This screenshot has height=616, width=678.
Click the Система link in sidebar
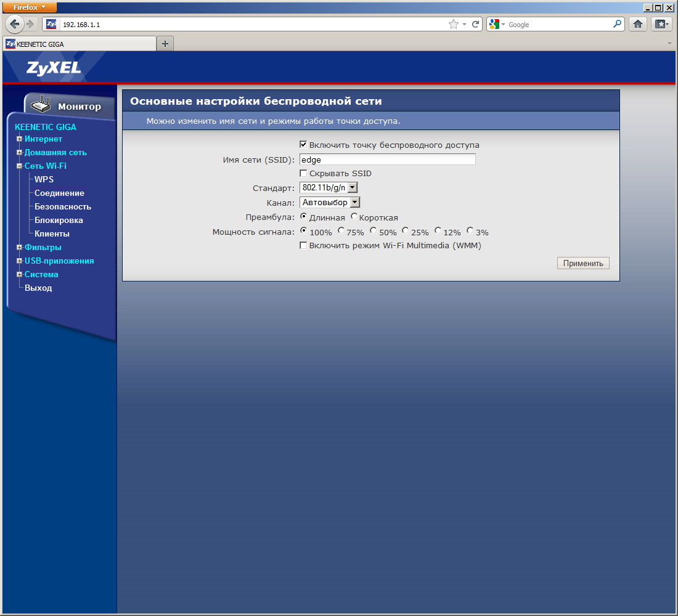click(x=41, y=275)
